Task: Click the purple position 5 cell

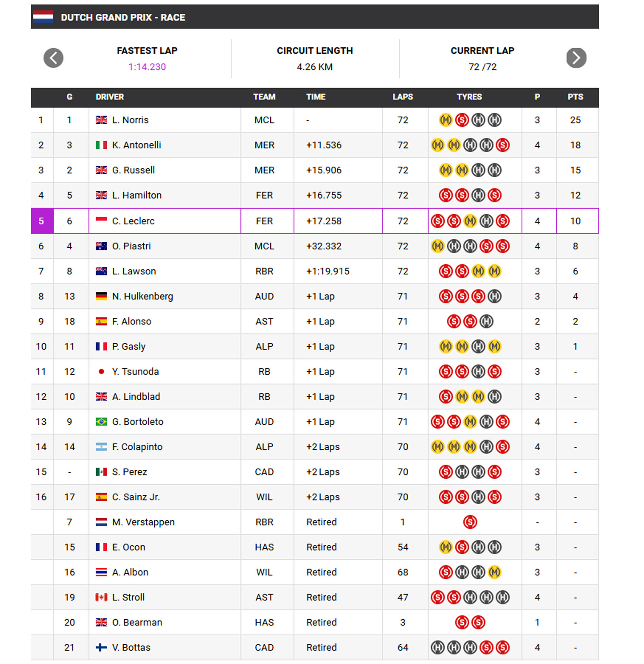Action: pyautogui.click(x=42, y=221)
